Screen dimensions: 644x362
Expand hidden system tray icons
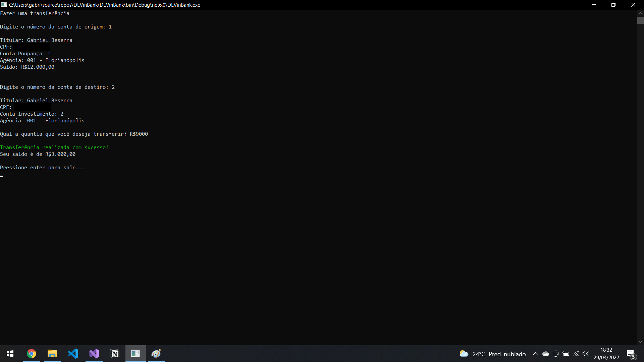click(x=536, y=354)
